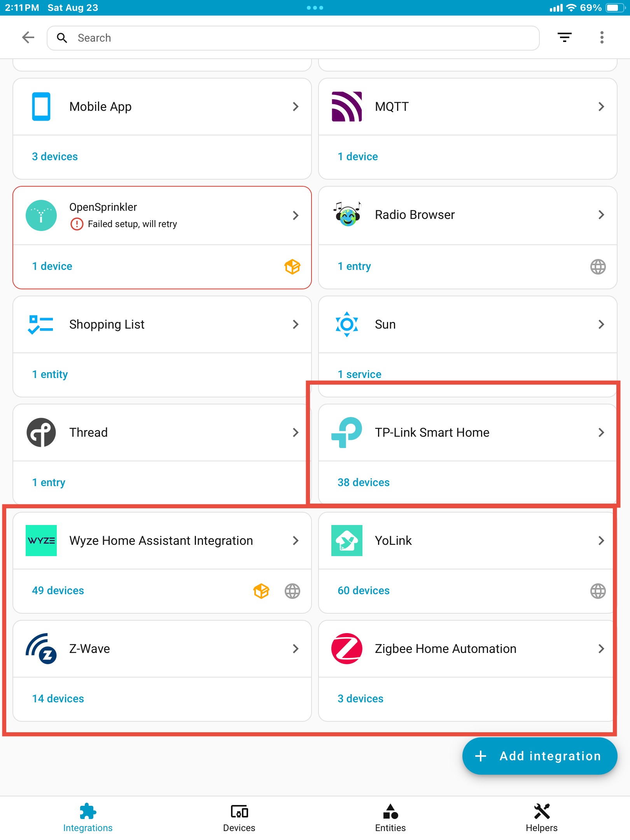This screenshot has width=630, height=840.
Task: Switch to the Entities tab
Action: coord(390,818)
